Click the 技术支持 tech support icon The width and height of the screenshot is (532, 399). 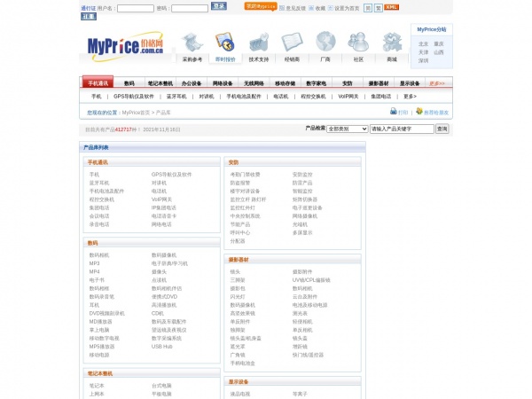coord(259,42)
